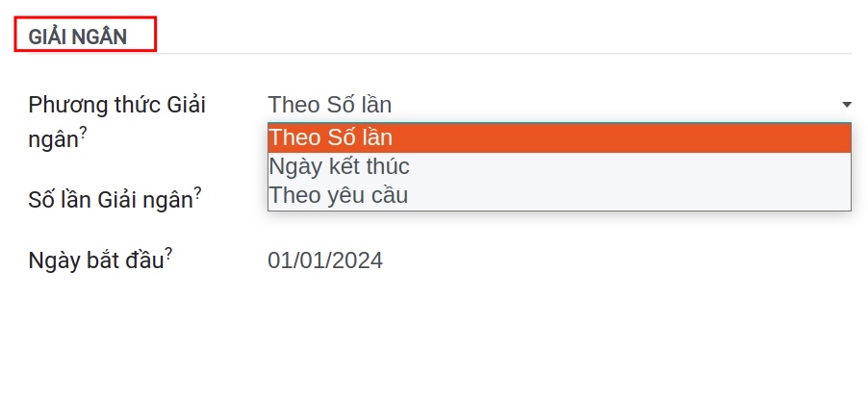Click the tooltip mark after Ngày bắt đầu
This screenshot has height=396, width=868.
168,252
